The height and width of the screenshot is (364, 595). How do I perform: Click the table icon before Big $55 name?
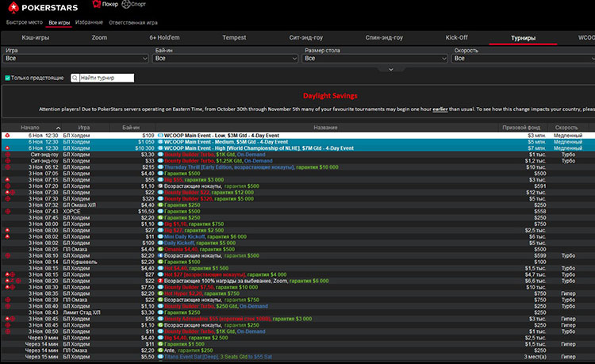[160, 180]
